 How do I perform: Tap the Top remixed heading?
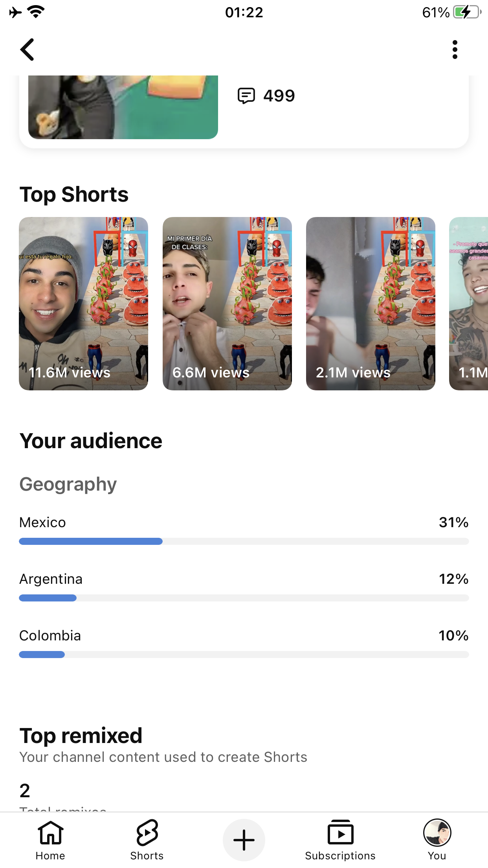coord(81,736)
